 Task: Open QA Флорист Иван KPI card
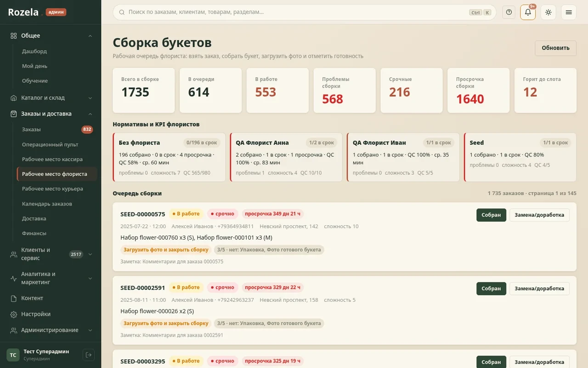(403, 157)
